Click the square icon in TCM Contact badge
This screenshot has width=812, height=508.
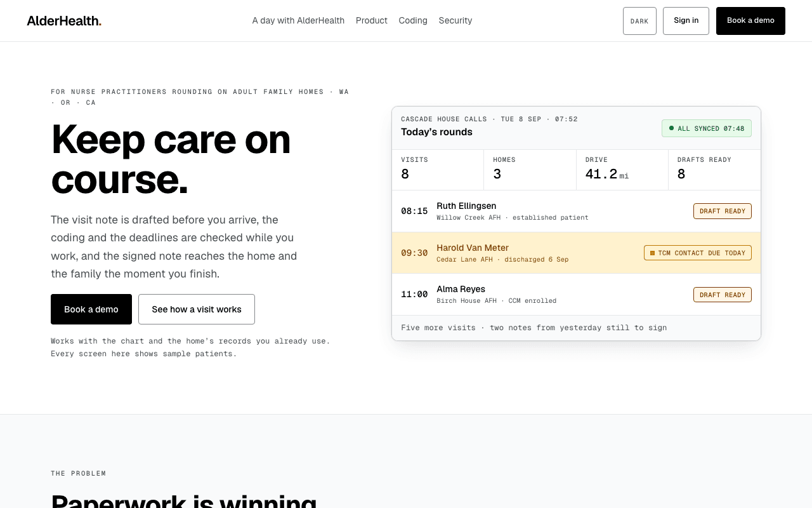tap(652, 253)
